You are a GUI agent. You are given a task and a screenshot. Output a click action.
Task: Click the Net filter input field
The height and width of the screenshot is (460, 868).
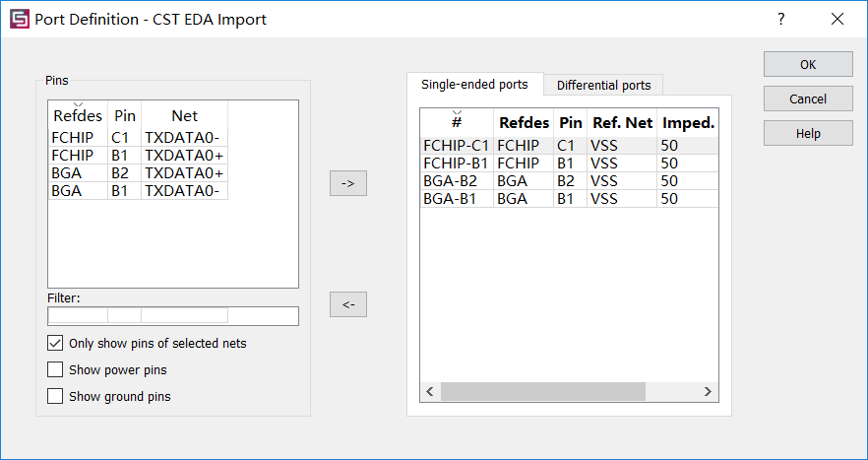tap(184, 315)
